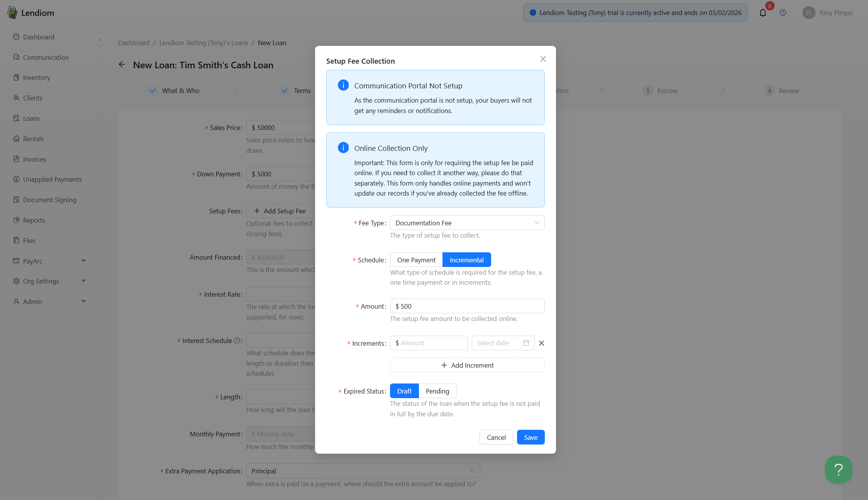Go to the Escrow step

click(x=660, y=91)
